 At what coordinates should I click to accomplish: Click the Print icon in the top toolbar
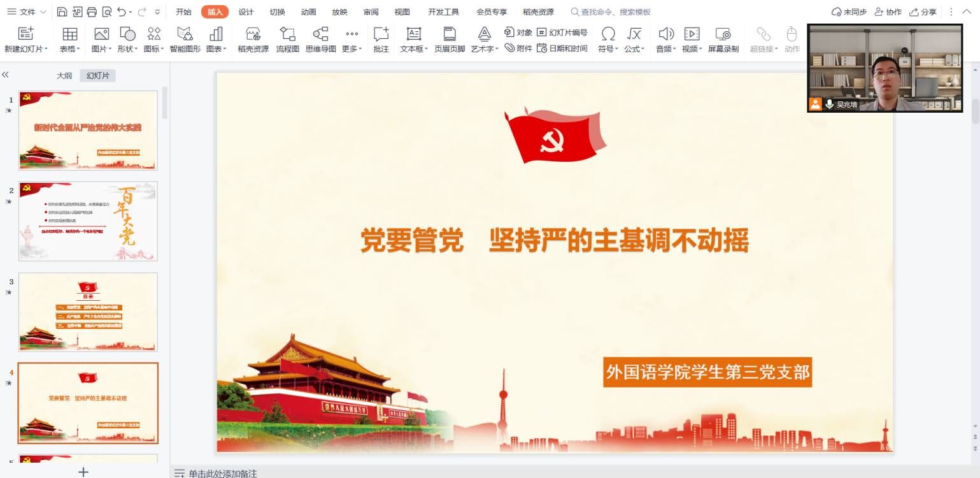pos(91,11)
